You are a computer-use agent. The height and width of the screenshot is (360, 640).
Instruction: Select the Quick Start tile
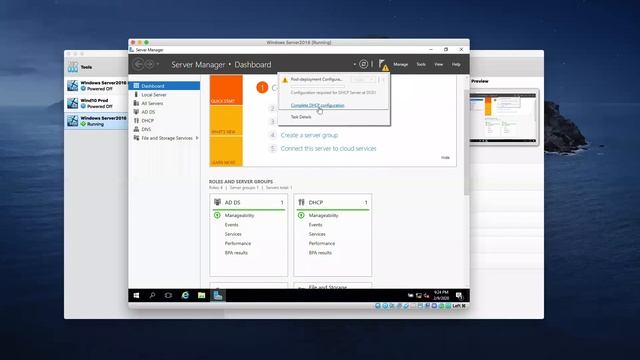pos(226,89)
